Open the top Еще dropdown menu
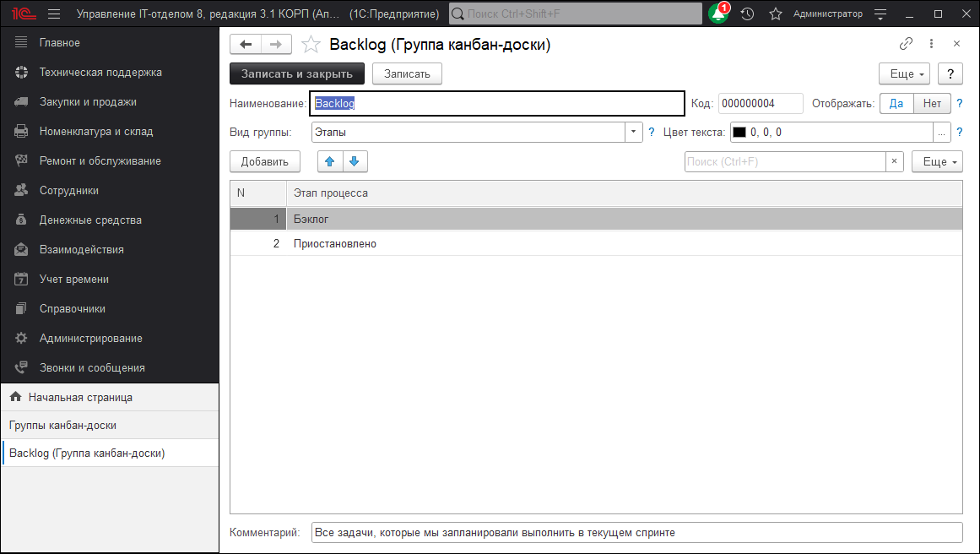 (907, 74)
